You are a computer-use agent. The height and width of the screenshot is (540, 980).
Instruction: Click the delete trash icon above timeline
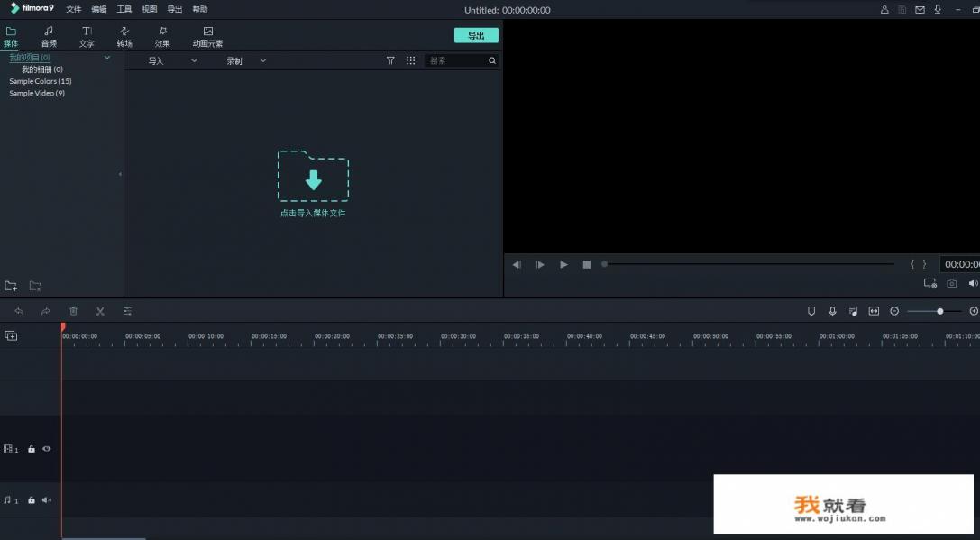[73, 311]
